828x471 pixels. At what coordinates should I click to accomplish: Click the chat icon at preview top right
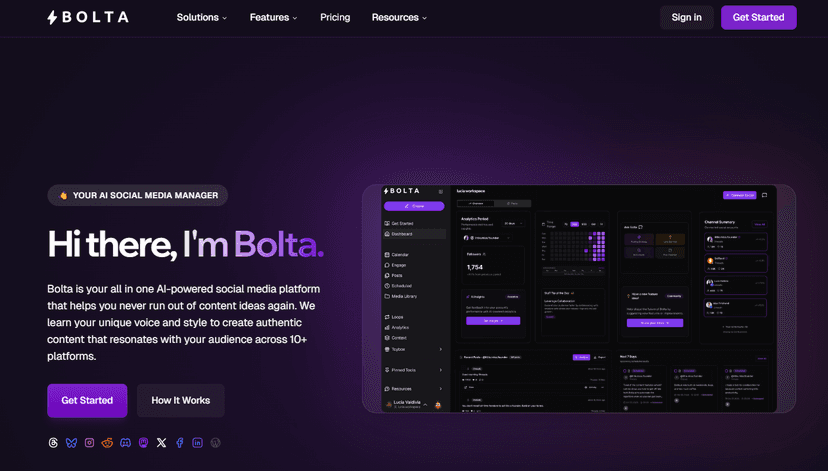click(x=764, y=195)
